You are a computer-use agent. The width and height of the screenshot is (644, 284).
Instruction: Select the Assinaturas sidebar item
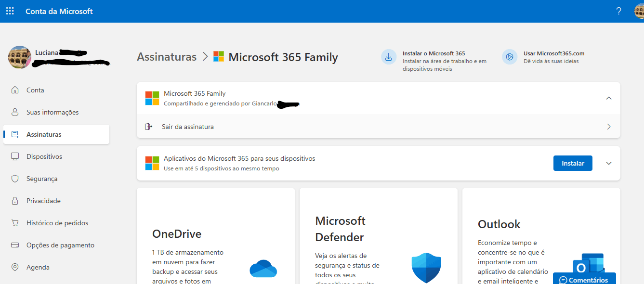coord(56,134)
